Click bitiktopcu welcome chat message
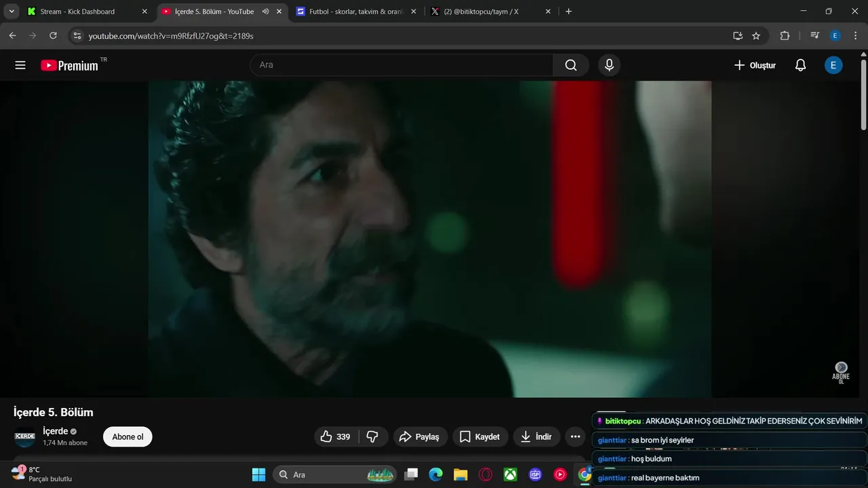 coord(730,421)
